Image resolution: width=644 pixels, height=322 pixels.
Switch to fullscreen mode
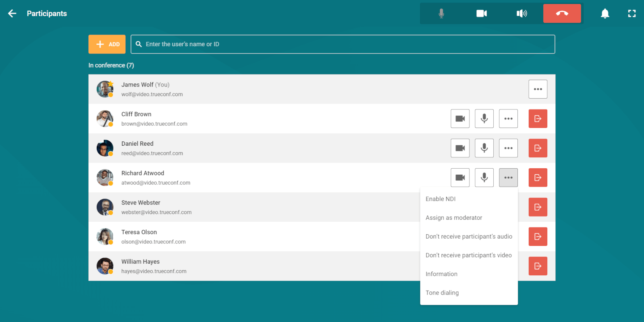point(632,14)
